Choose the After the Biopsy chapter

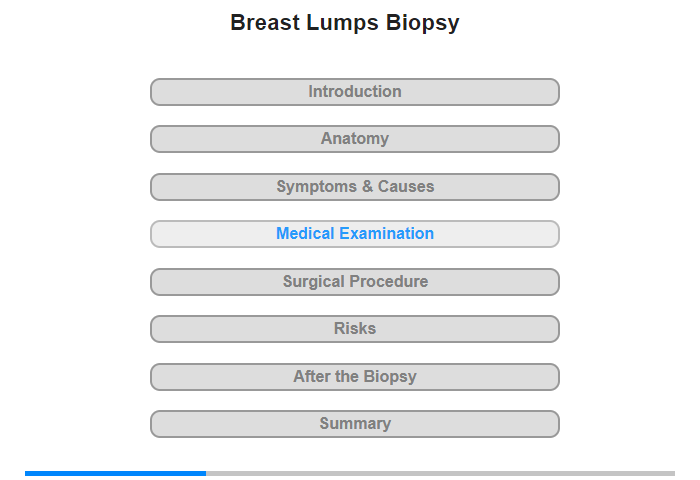(354, 377)
